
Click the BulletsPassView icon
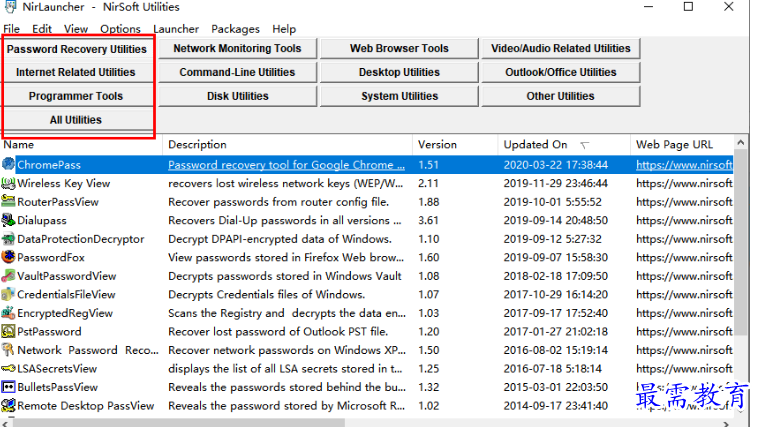point(8,387)
